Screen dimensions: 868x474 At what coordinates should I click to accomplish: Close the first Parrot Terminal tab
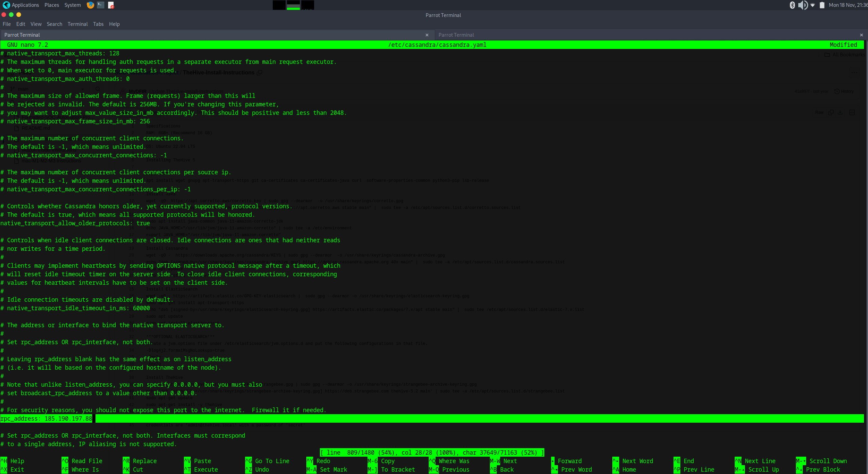coord(427,35)
